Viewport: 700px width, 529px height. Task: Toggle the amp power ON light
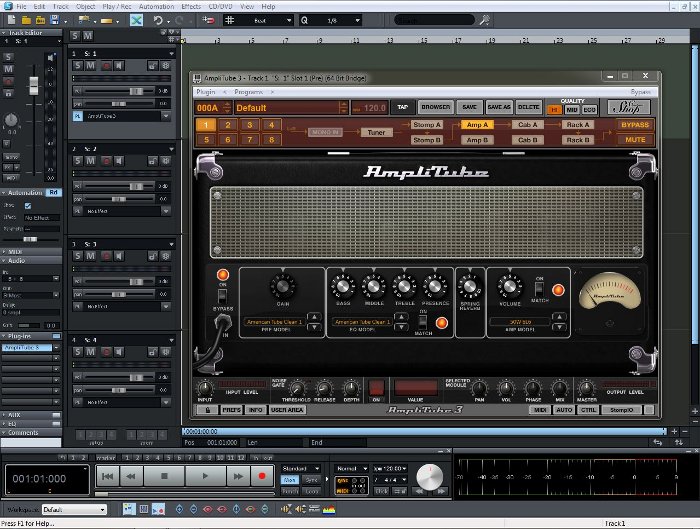tap(223, 275)
